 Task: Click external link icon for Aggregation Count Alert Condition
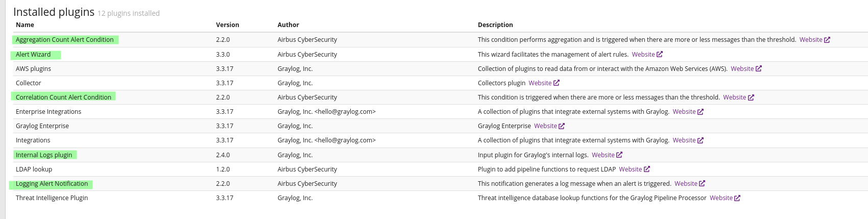tap(827, 40)
